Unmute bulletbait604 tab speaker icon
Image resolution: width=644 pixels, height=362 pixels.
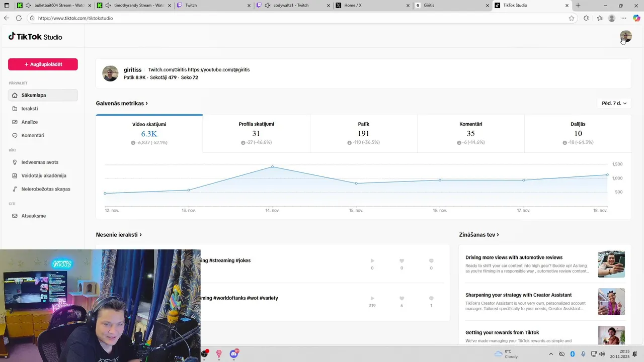(x=28, y=6)
